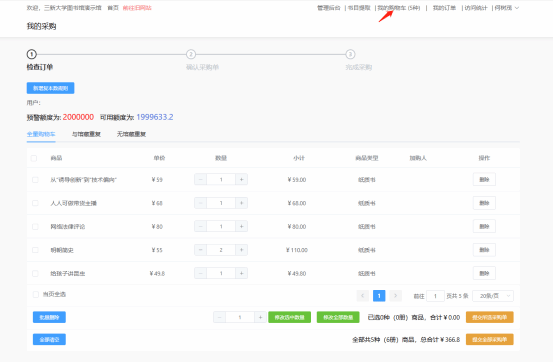This screenshot has height=362, width=554.
Task: Toggle the current-page select-all checkbox below the table
Action: click(x=36, y=294)
